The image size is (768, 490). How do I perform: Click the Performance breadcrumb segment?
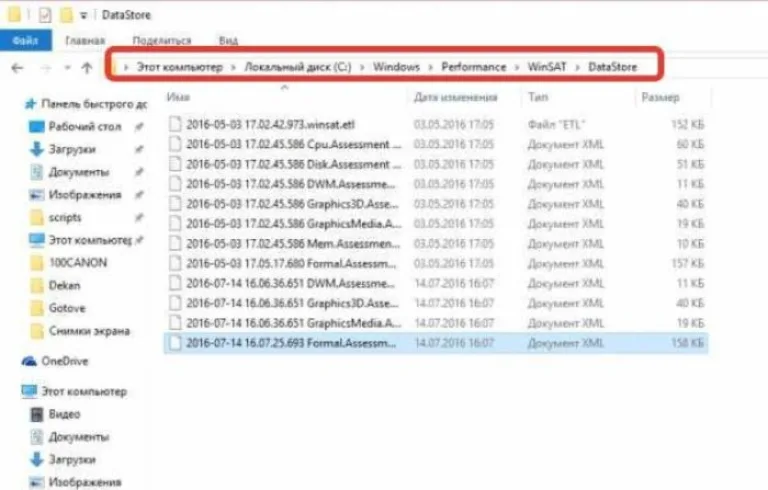[x=474, y=67]
